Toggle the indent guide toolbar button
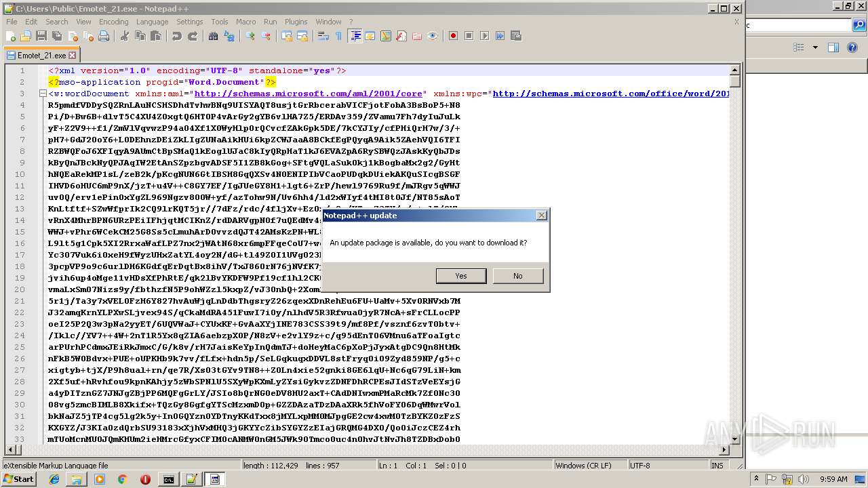Image resolution: width=868 pixels, height=488 pixels. click(355, 36)
